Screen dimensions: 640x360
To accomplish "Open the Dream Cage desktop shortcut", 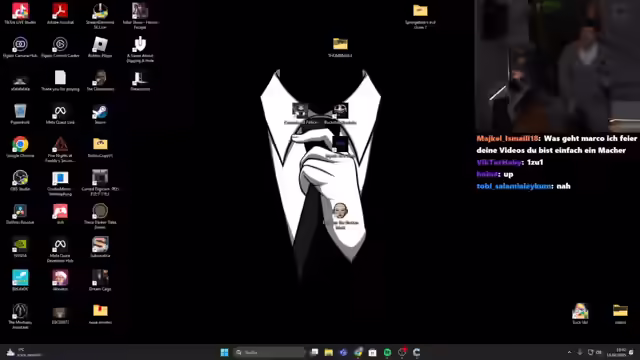I will [100, 280].
